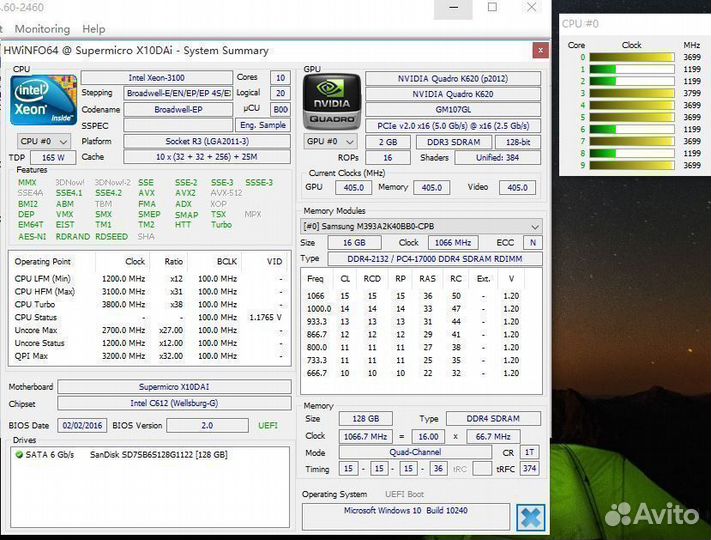Click the CR value 1T
This screenshot has width=711, height=540.
[529, 452]
